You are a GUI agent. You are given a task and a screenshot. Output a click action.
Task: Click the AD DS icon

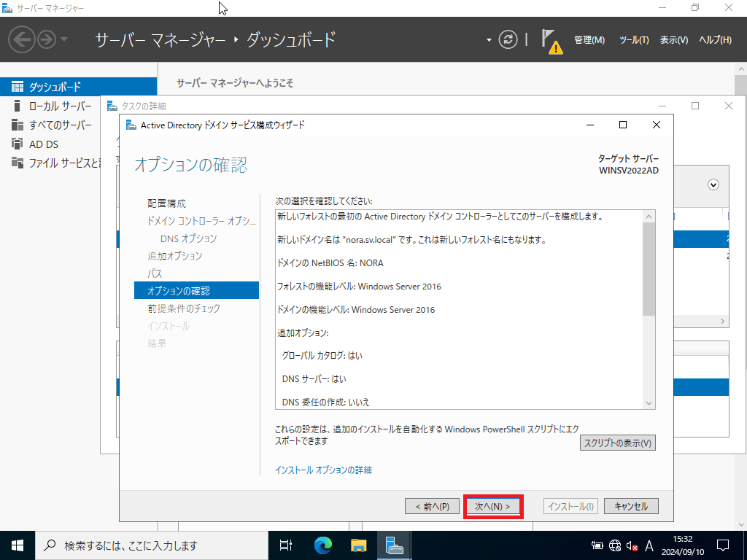pyautogui.click(x=18, y=144)
